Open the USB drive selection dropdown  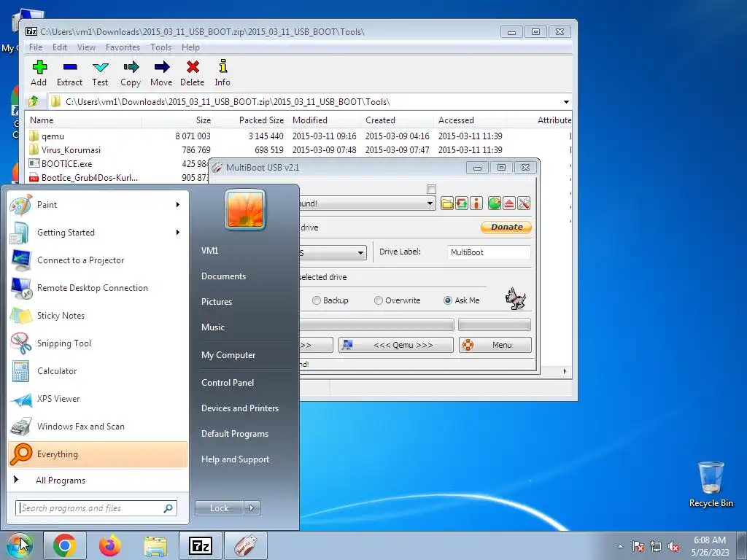[430, 203]
